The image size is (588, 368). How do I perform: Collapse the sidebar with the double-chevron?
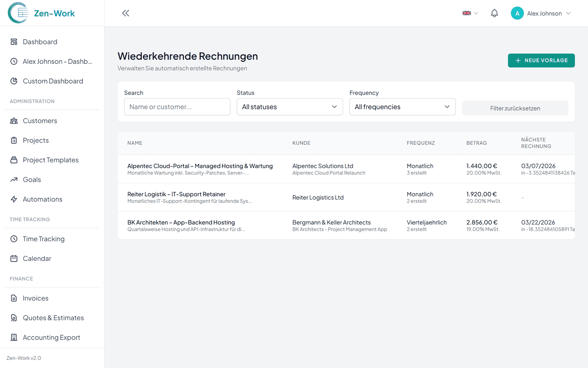point(125,13)
